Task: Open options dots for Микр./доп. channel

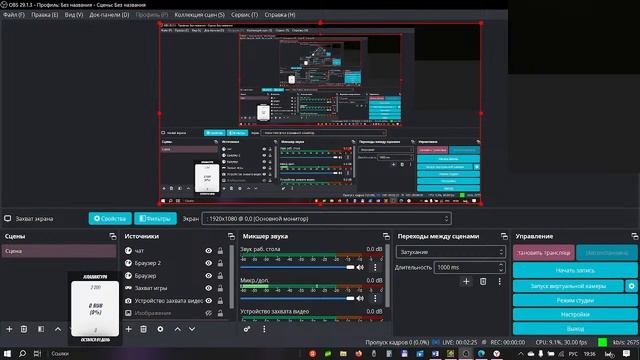Action: pos(375,298)
